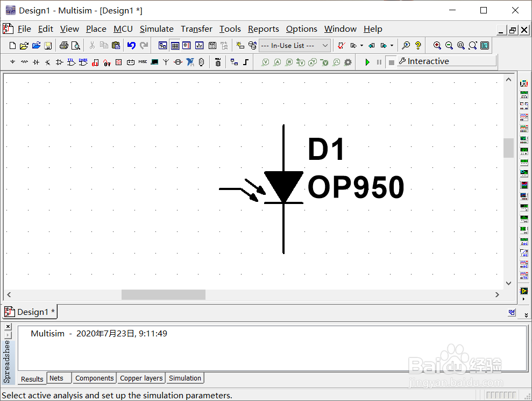Place an MCU component

pos(218,62)
